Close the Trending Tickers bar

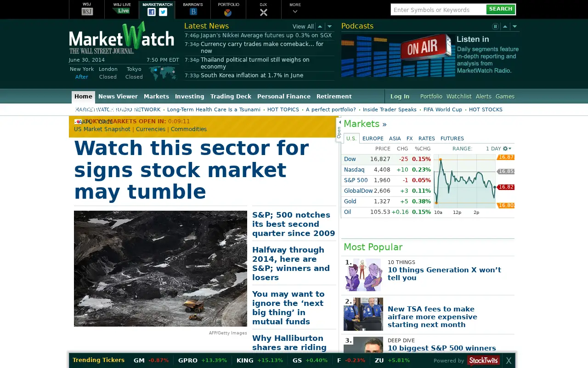[509, 361]
